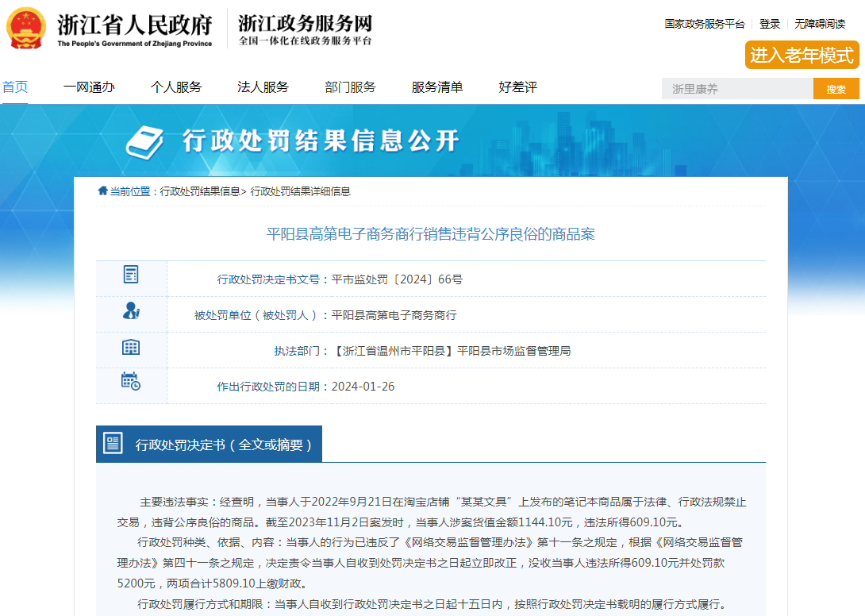Click the 行政处罚决定书文号 field label

coord(268,279)
